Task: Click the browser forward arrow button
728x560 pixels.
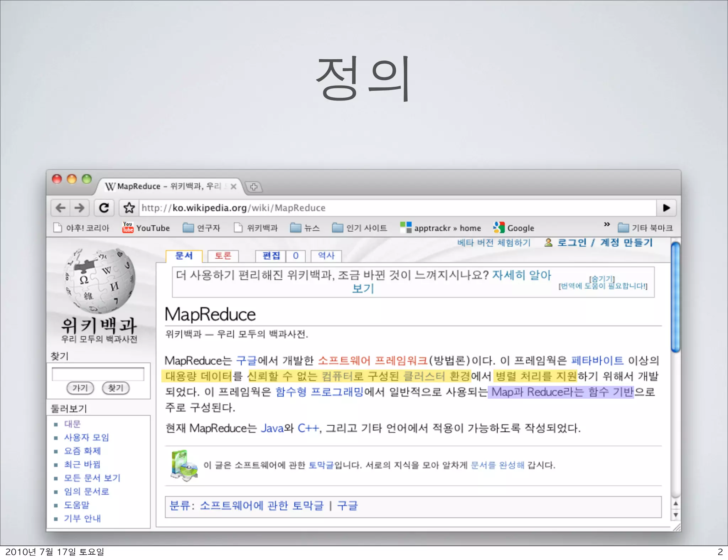Action: [x=79, y=208]
